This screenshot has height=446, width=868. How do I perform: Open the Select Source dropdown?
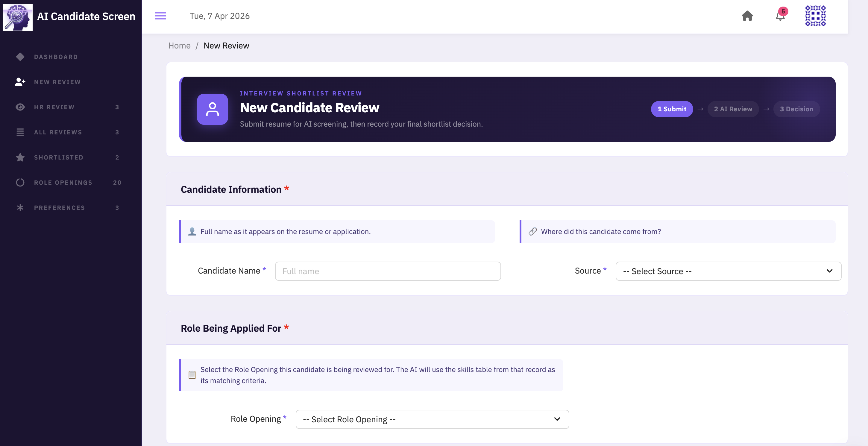point(728,271)
